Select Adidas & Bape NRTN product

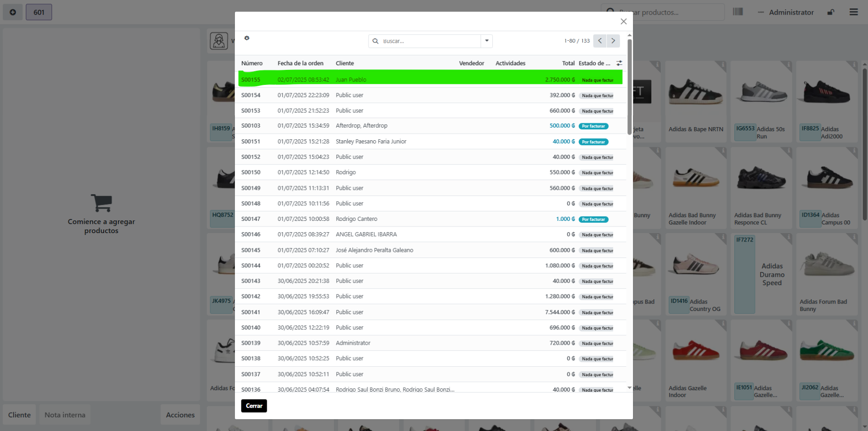tap(696, 102)
